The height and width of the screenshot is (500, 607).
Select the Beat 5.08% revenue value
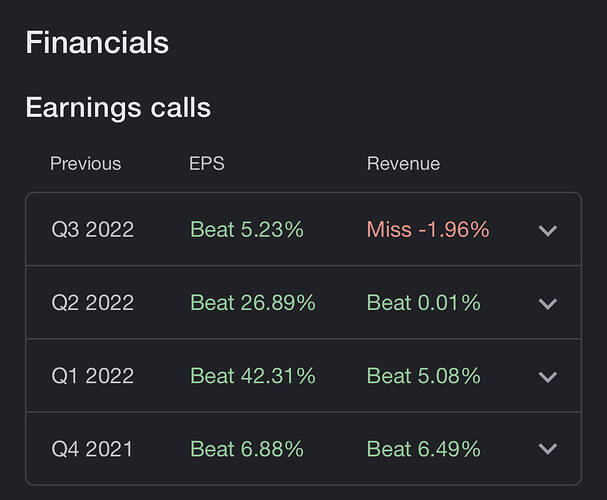pos(424,376)
